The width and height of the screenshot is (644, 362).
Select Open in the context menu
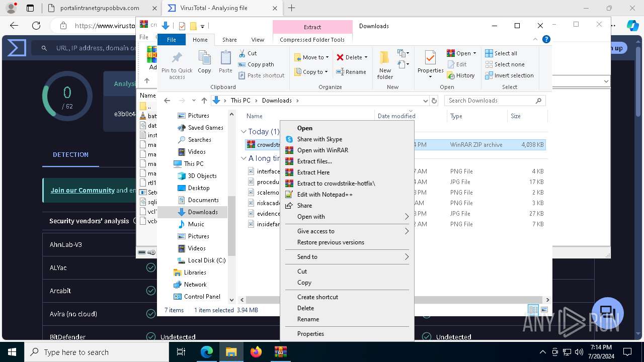coord(305,128)
